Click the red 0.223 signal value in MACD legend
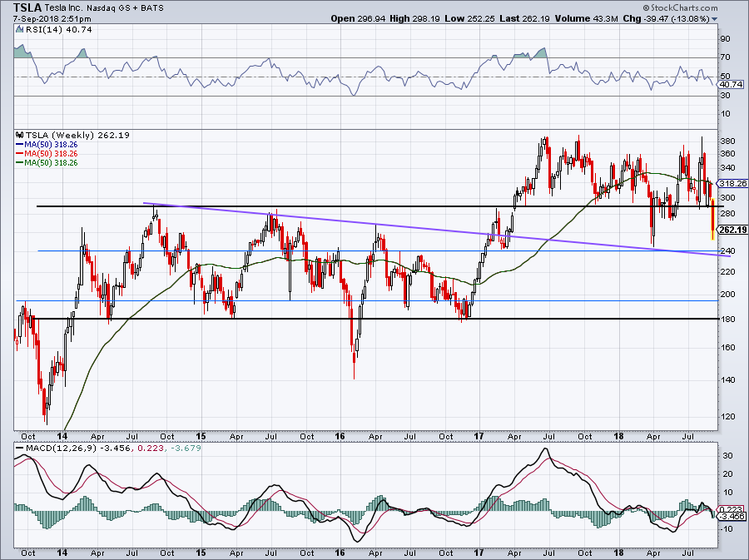 pyautogui.click(x=150, y=448)
